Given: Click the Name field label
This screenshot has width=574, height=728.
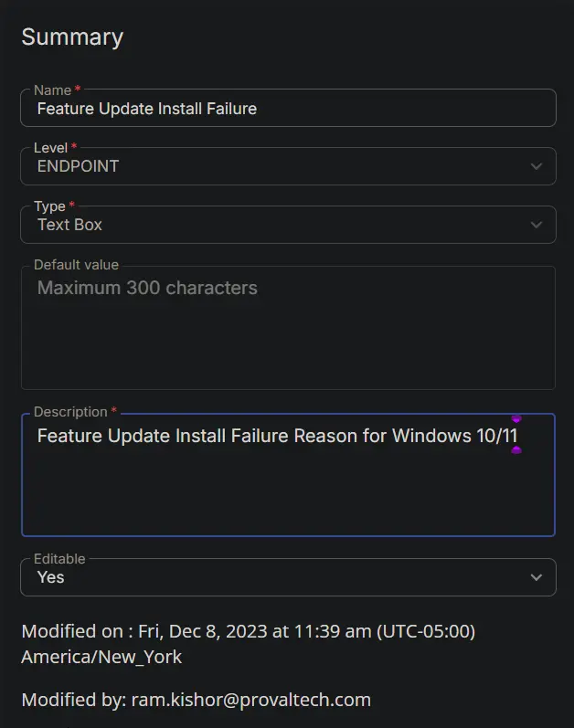Looking at the screenshot, I should pos(52,90).
